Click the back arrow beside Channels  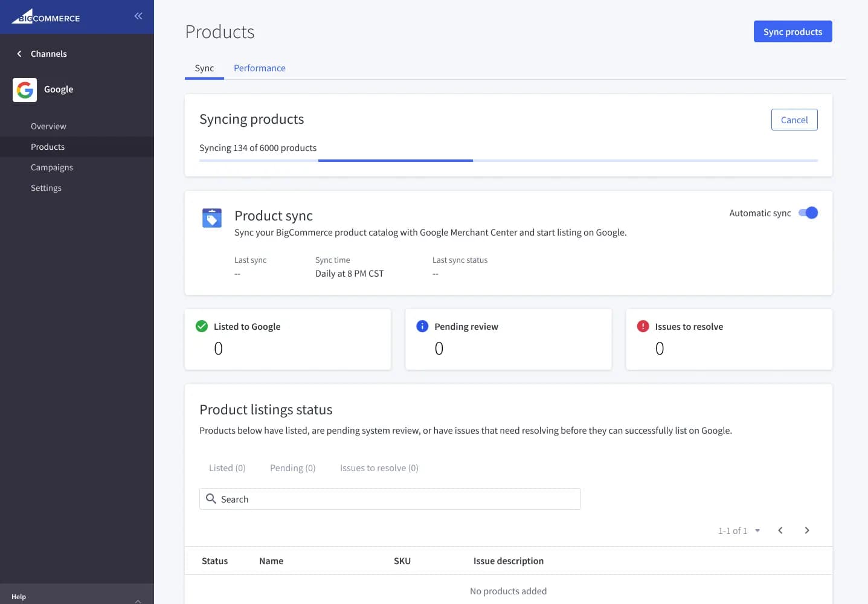(x=19, y=54)
